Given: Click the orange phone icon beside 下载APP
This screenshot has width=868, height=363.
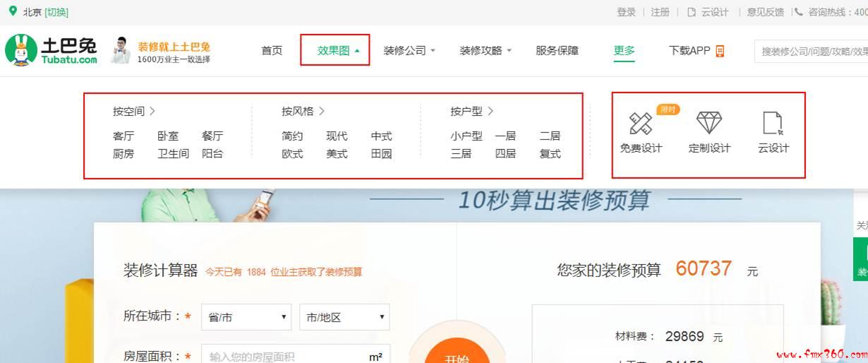Looking at the screenshot, I should (720, 51).
